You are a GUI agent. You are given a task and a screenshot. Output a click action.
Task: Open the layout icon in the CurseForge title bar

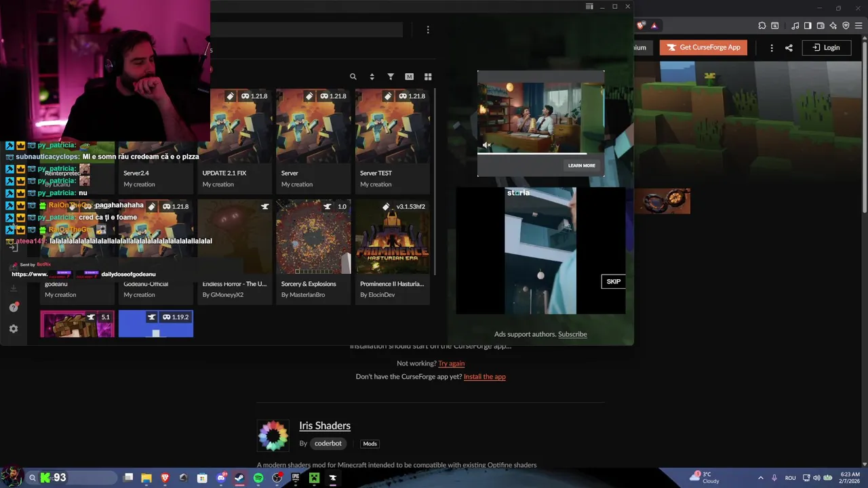tap(589, 7)
